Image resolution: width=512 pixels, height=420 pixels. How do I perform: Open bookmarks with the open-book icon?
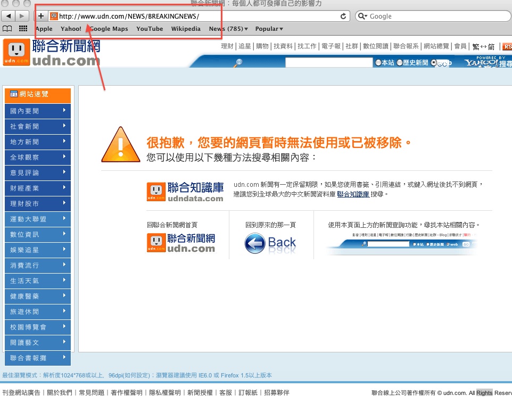tap(7, 29)
